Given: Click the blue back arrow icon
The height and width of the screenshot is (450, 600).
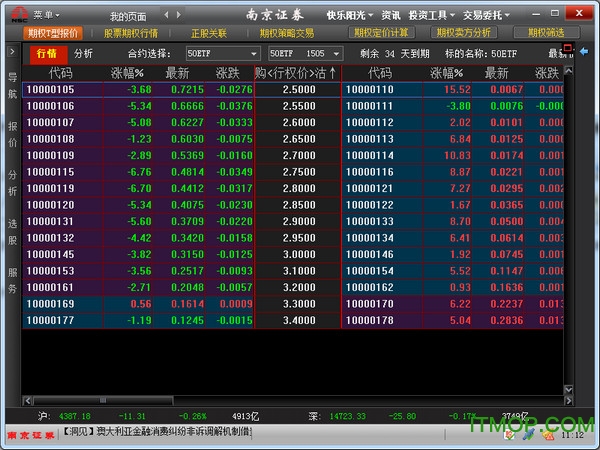Looking at the screenshot, I should [584, 51].
